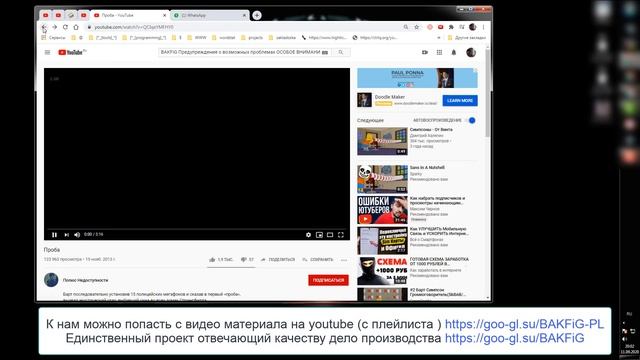Open the СХЕМА +1000 РУБ video thumbnail
640x360 pixels.
(x=382, y=271)
